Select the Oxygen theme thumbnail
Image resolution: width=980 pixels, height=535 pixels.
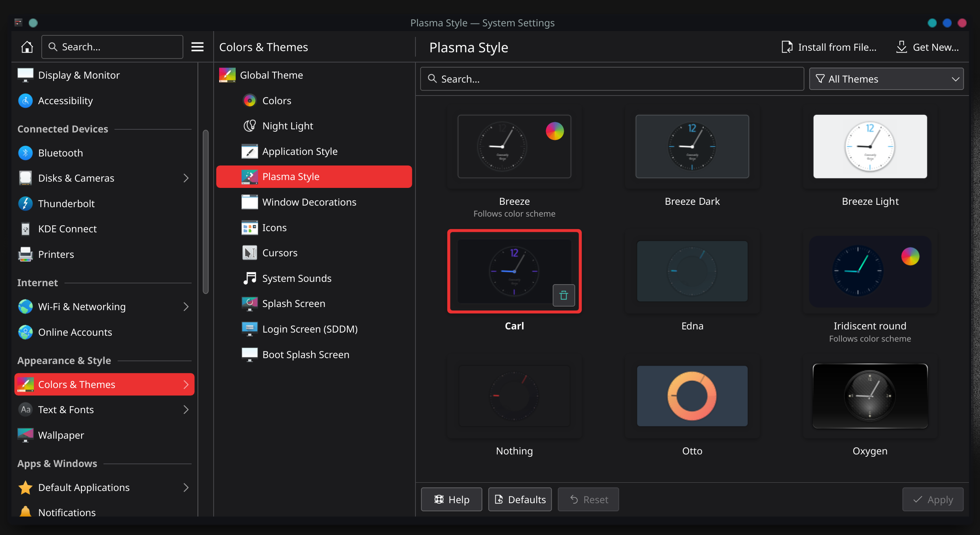click(870, 396)
